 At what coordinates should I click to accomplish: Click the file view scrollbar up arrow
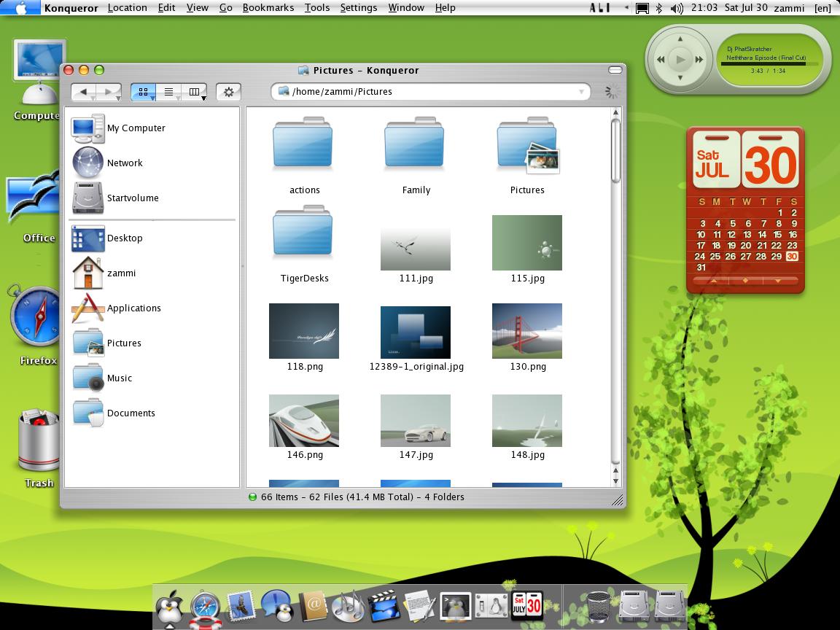click(x=615, y=112)
